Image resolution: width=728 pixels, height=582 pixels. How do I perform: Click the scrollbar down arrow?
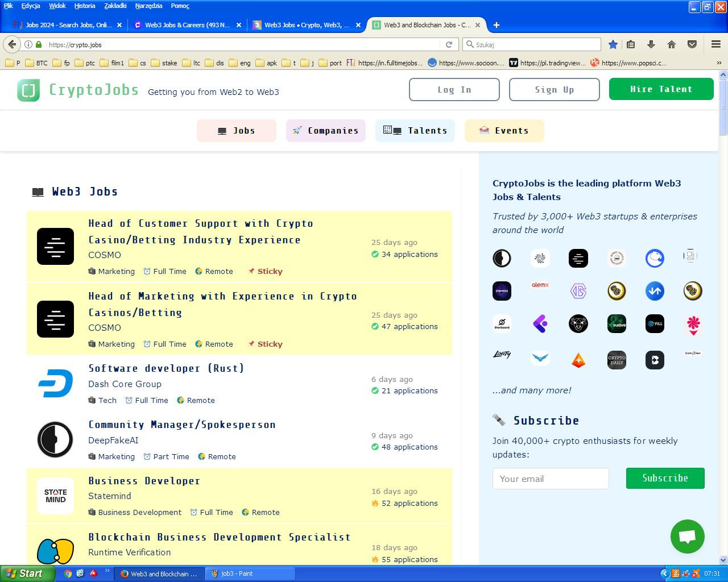click(x=723, y=560)
